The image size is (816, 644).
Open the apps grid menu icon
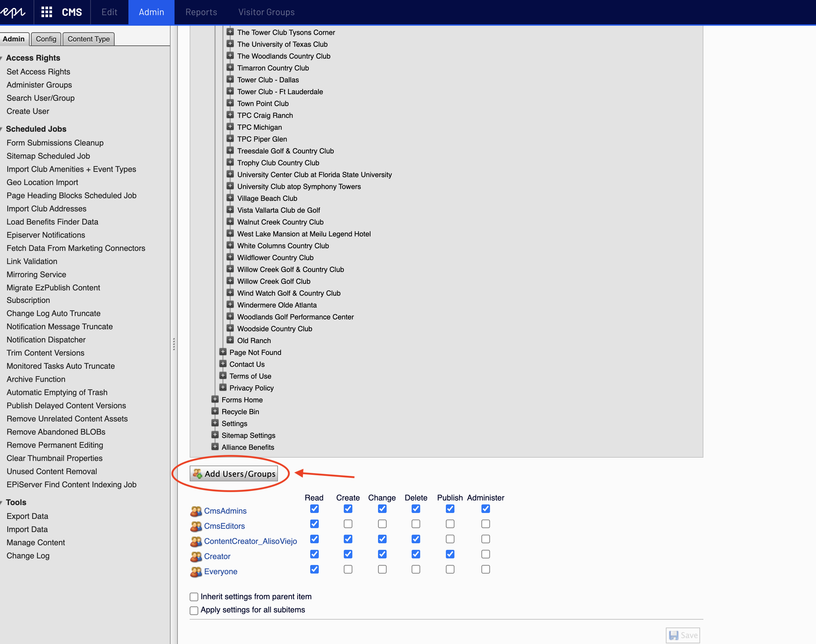pos(47,12)
